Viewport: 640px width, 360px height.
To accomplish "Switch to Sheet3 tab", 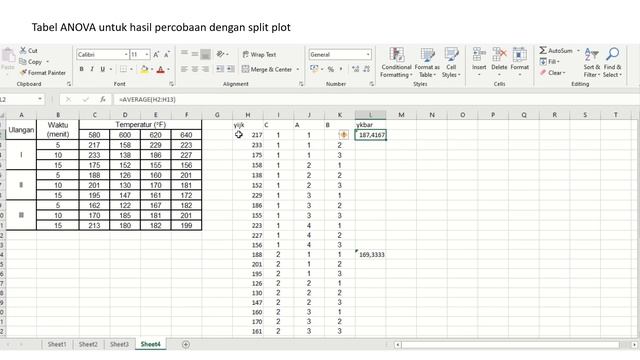I will (x=119, y=344).
